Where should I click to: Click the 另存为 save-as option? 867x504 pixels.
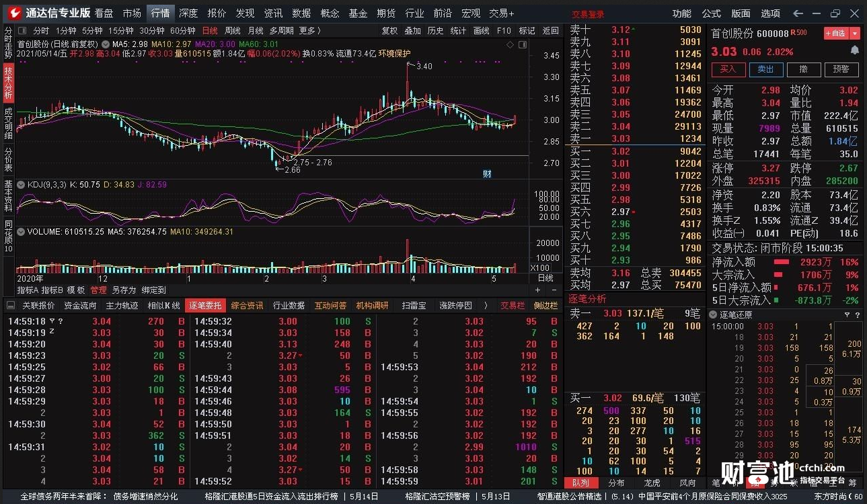click(124, 290)
